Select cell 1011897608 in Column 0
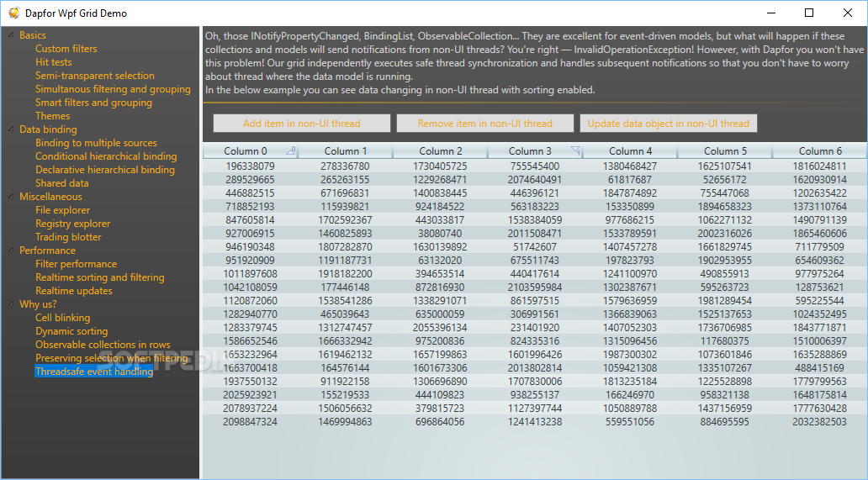 [250, 274]
